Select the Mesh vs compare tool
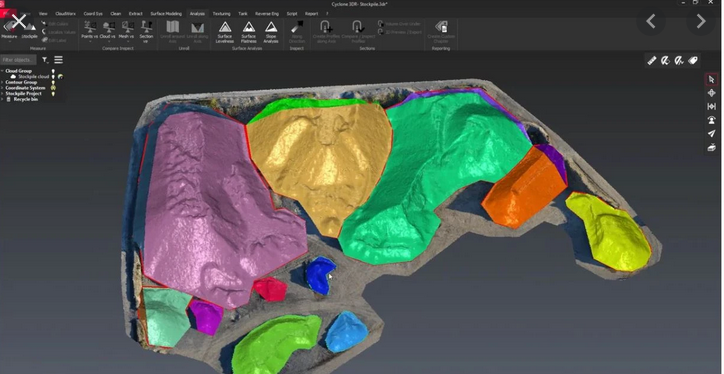 pos(127,30)
